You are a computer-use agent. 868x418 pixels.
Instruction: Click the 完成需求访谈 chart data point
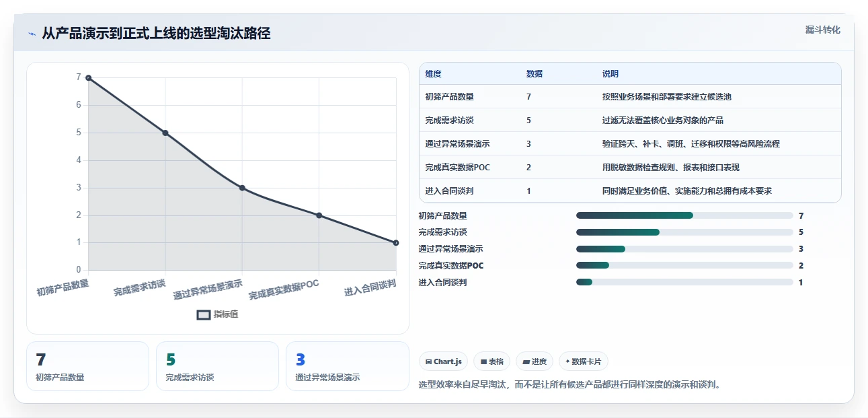point(165,133)
